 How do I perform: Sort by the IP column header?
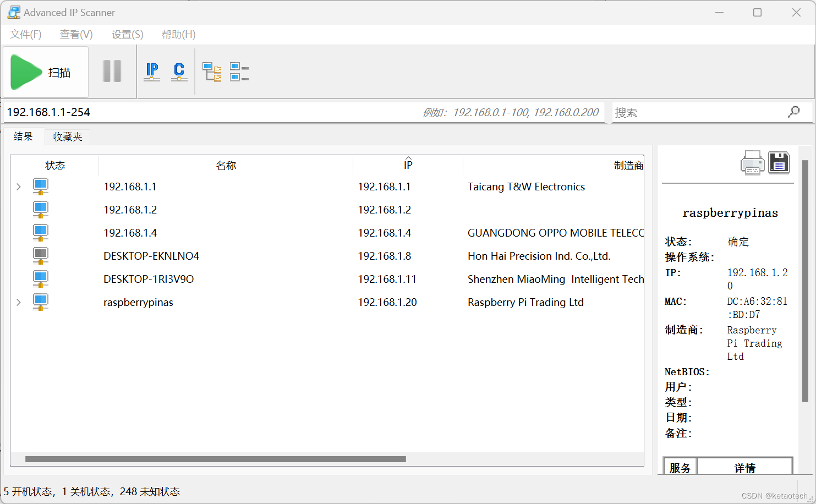coord(408,165)
